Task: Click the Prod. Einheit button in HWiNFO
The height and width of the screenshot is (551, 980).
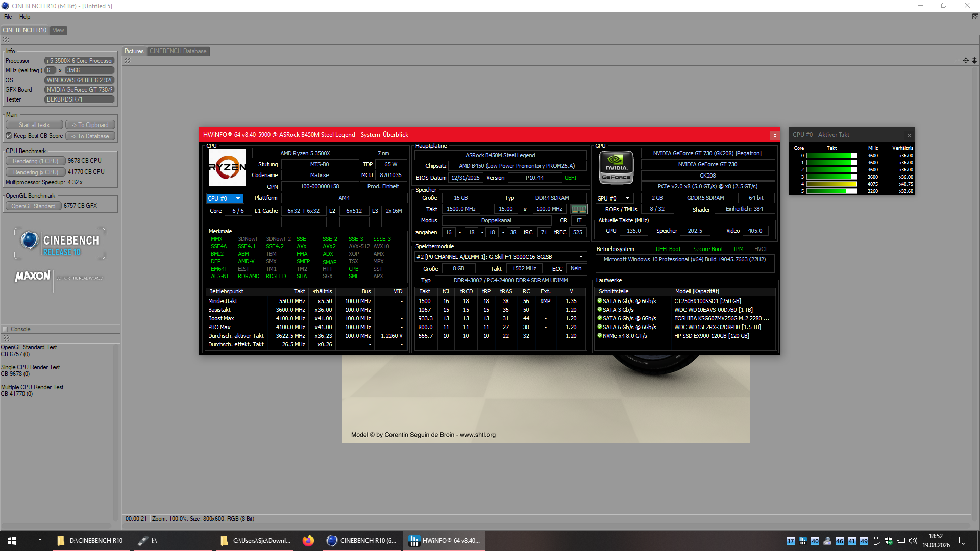Action: [383, 186]
